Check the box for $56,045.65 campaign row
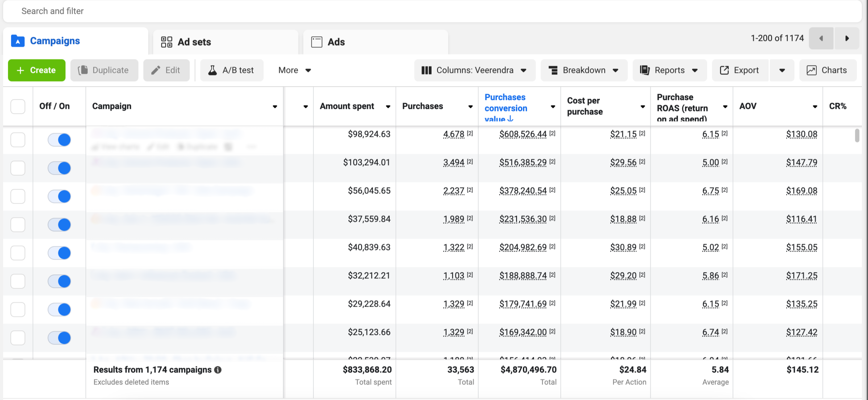This screenshot has width=868, height=400. (18, 197)
